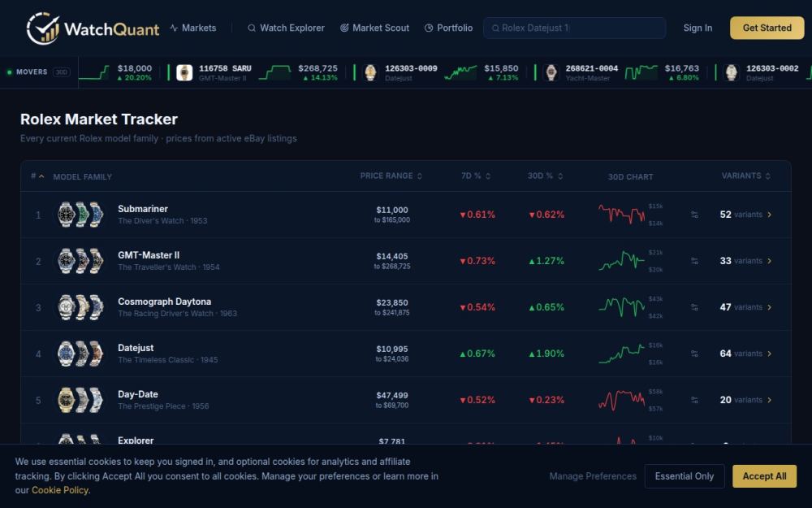This screenshot has height=508, width=812.
Task: Click Sign In
Action: (x=698, y=28)
